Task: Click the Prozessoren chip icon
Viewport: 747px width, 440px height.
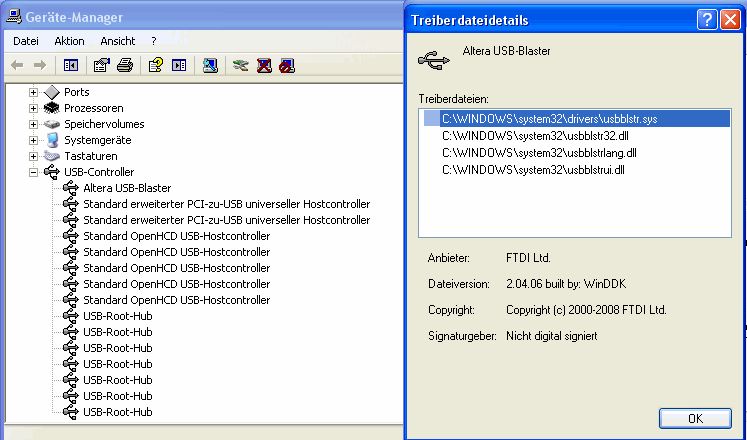Action: (x=51, y=108)
